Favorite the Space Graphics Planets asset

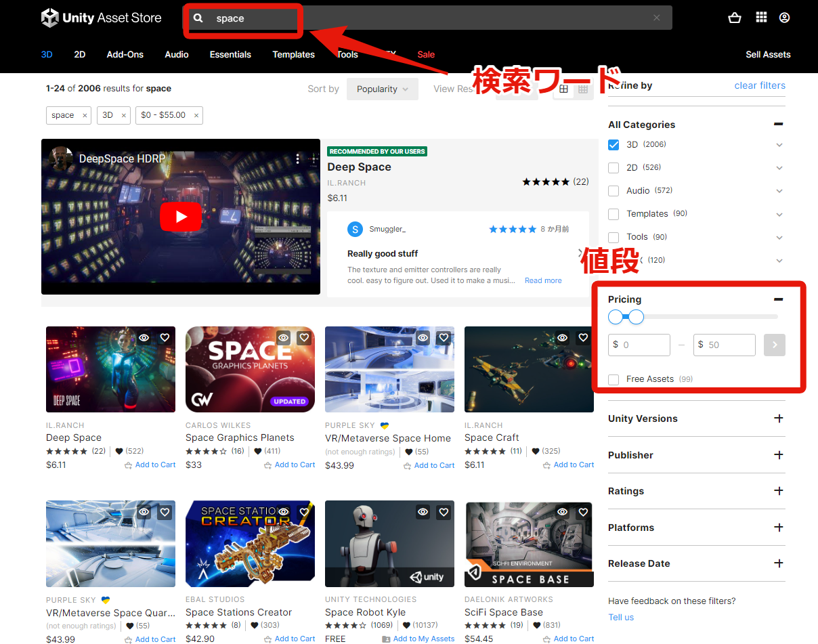coord(303,337)
